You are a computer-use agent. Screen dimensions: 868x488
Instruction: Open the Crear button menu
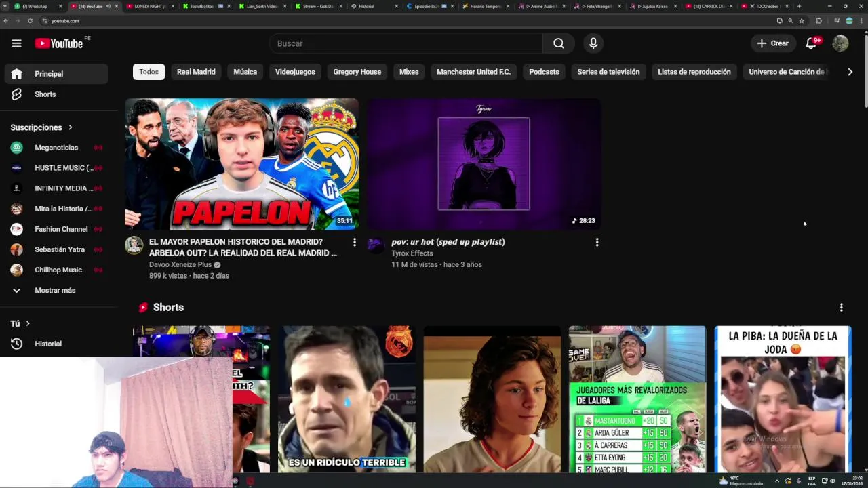click(x=772, y=43)
